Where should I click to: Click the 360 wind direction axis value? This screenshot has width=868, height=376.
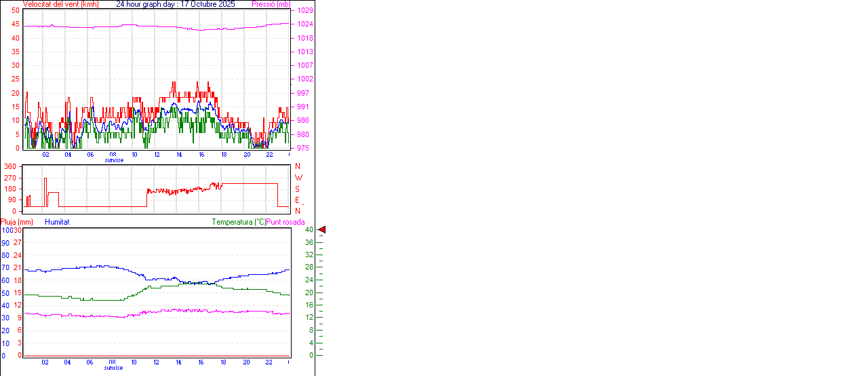pyautogui.click(x=10, y=166)
